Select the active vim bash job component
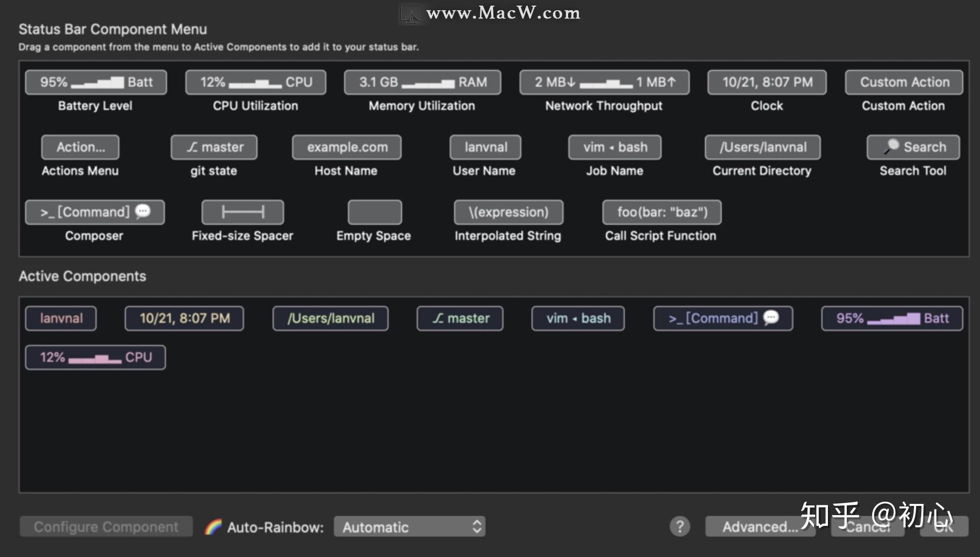The width and height of the screenshot is (980, 557). (577, 318)
